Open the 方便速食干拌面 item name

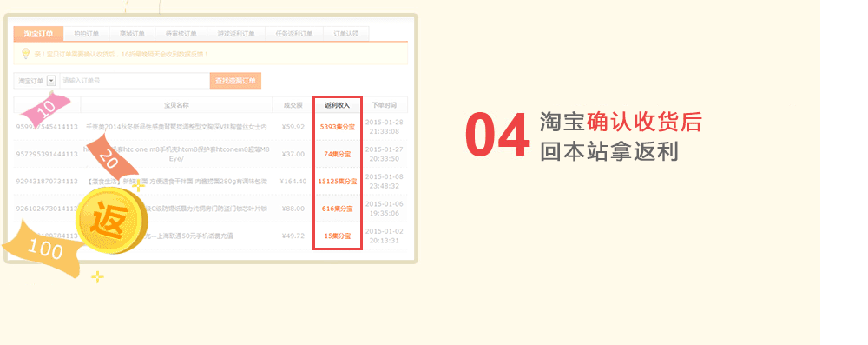176,182
